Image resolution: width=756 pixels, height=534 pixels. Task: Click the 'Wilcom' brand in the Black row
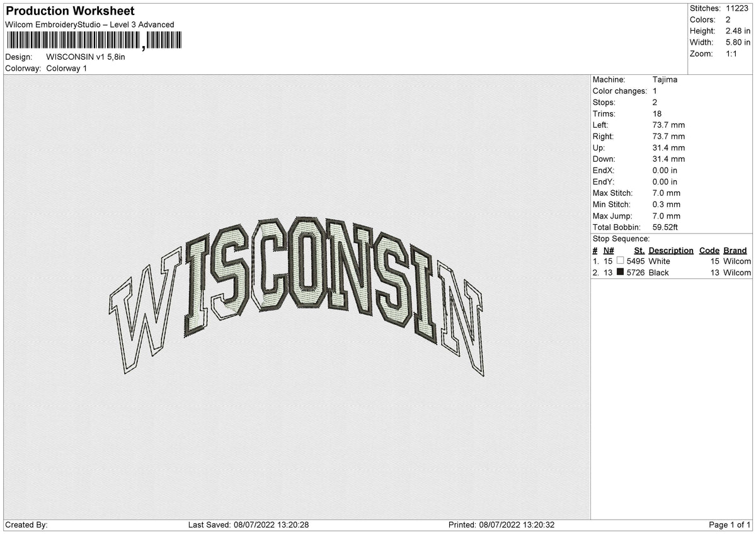pyautogui.click(x=737, y=273)
